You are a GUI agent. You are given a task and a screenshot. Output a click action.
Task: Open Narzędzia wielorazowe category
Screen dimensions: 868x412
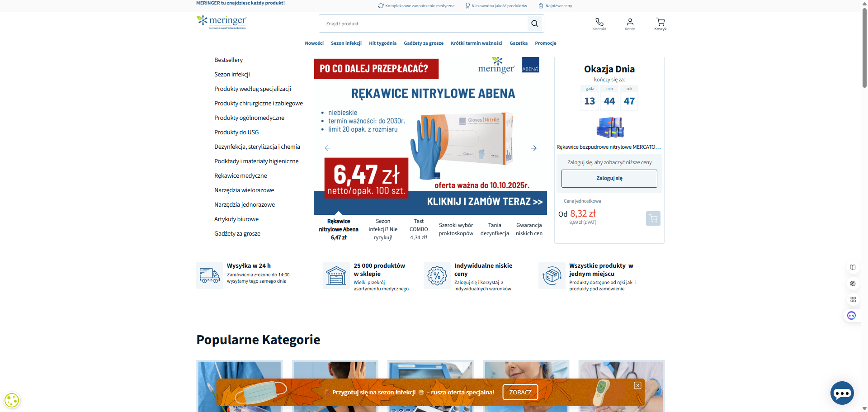[244, 190]
